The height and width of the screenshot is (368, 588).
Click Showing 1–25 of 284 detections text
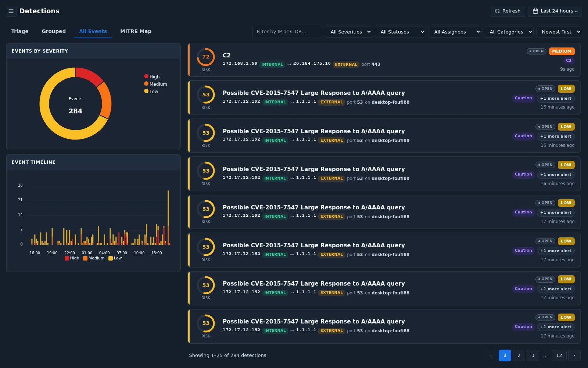coord(227,355)
